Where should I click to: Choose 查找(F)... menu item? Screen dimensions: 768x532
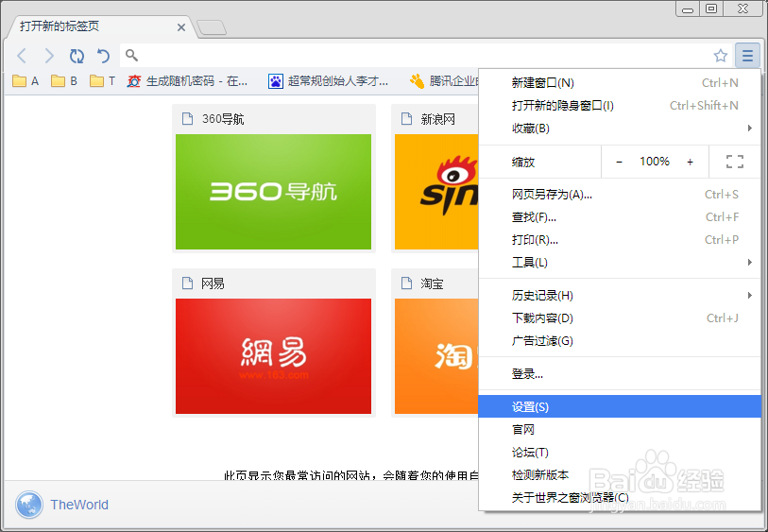click(x=620, y=217)
